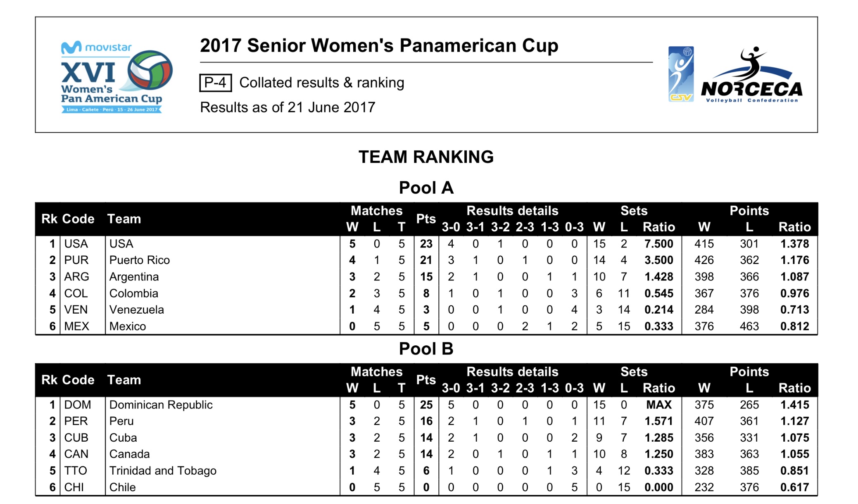This screenshot has height=504, width=858.
Task: Click the volleyball graphic in tournament logo
Action: pyautogui.click(x=150, y=70)
